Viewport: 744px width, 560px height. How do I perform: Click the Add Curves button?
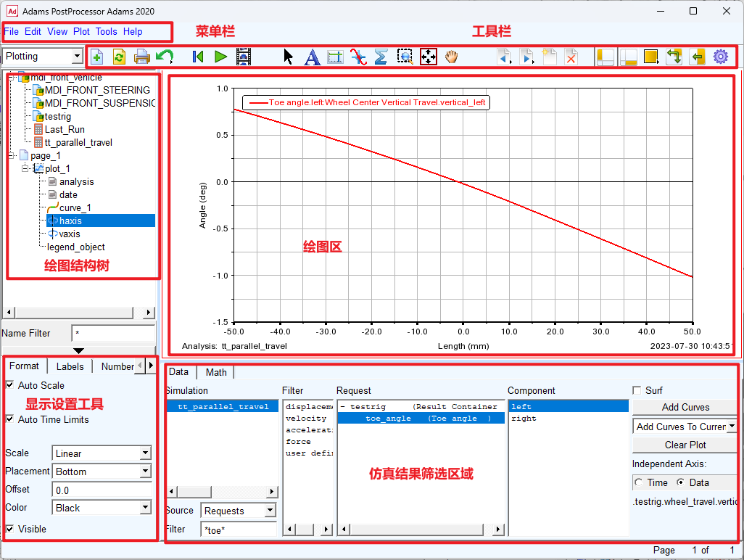tap(685, 407)
